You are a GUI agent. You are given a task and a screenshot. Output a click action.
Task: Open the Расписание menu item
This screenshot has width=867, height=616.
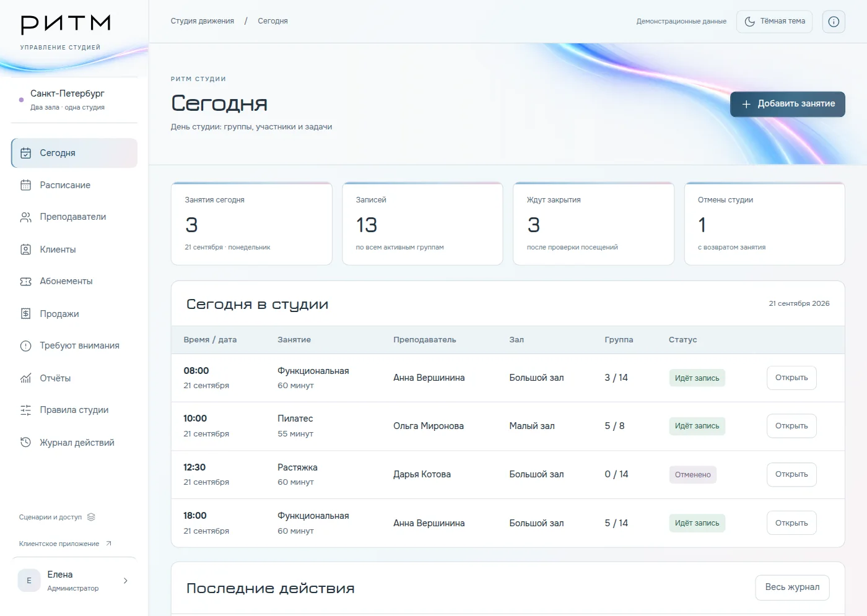coord(74,185)
